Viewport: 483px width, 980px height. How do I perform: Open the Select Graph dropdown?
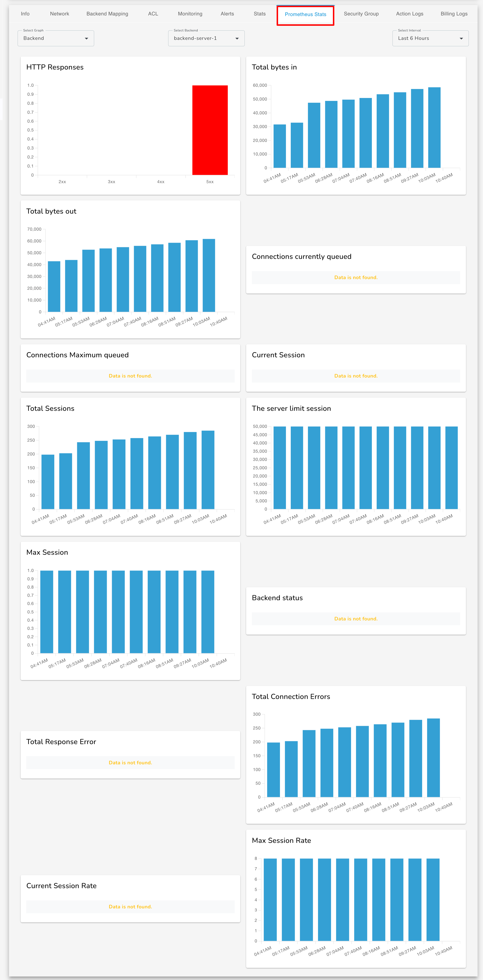55,38
